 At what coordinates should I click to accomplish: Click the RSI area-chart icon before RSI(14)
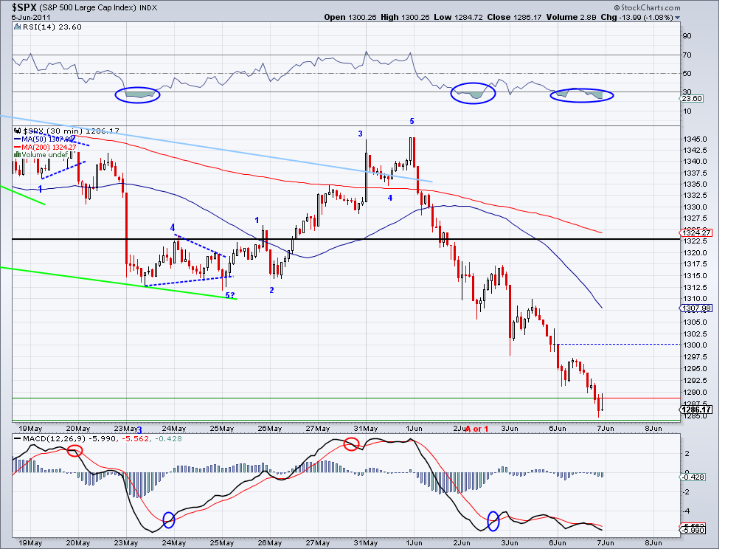coord(18,27)
